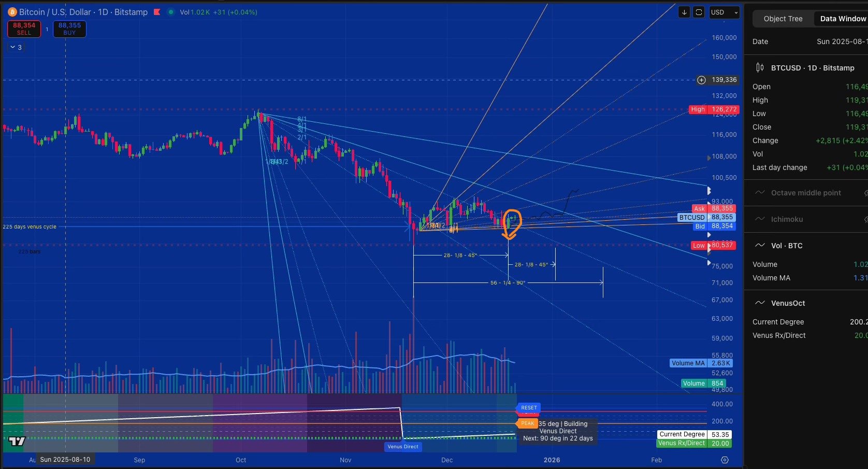Click the Volume MA row in Data Window
Screen dimensions: 868x469
coord(810,278)
